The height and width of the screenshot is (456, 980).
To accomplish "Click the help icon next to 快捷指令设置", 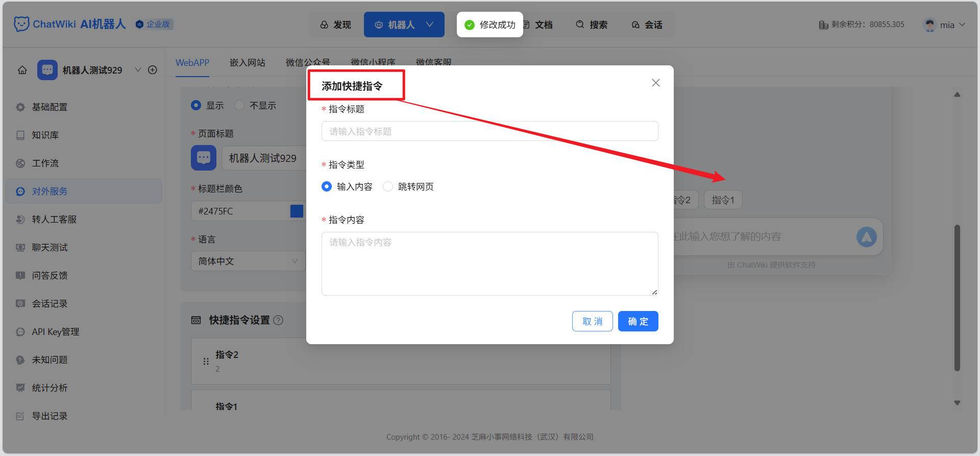I will pyautogui.click(x=278, y=320).
